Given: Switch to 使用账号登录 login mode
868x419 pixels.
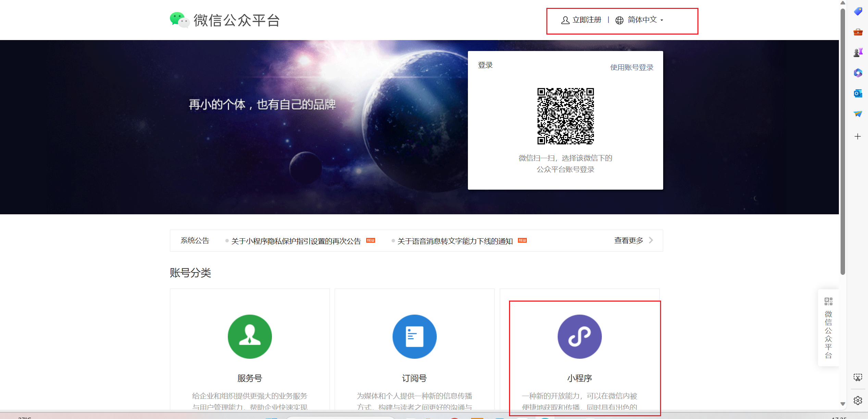Looking at the screenshot, I should pos(632,67).
